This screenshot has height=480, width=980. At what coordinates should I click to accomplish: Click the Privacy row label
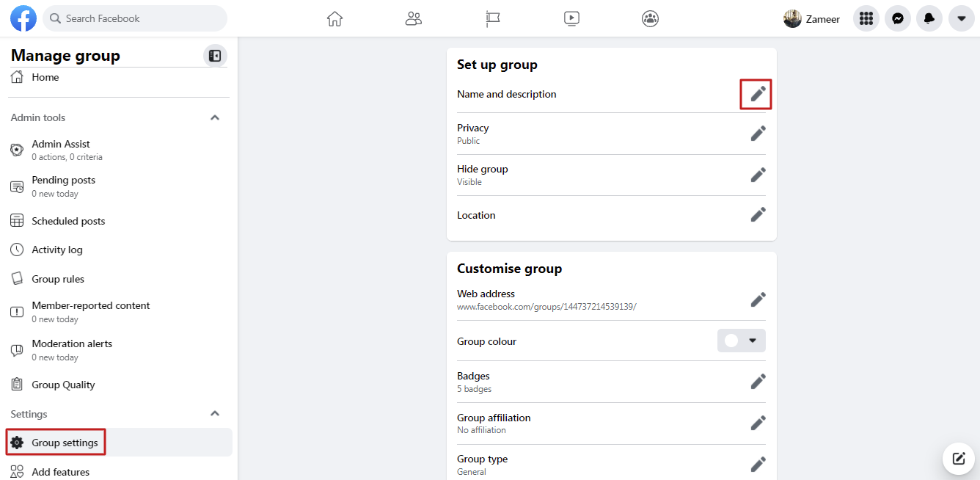pyautogui.click(x=473, y=128)
